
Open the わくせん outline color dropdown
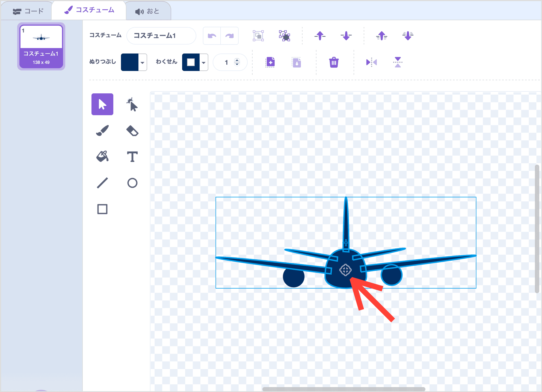(203, 63)
